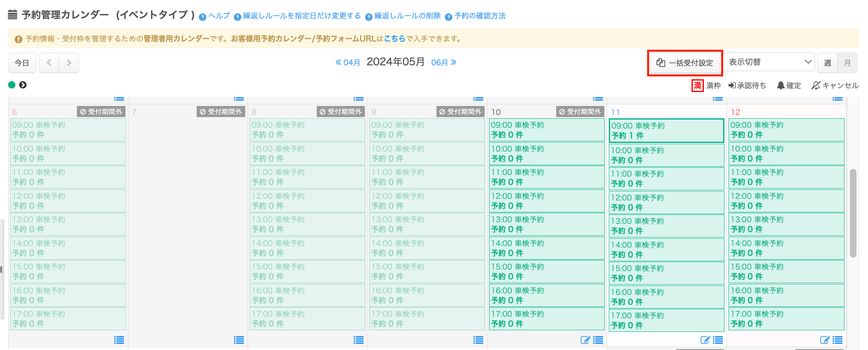Click the 今日 today button

coord(22,63)
